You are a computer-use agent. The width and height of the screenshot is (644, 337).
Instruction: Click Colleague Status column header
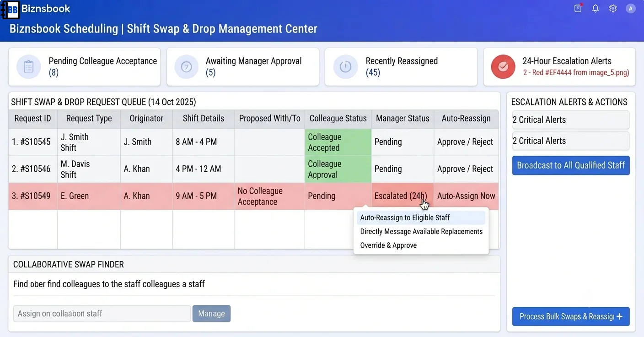click(x=338, y=118)
